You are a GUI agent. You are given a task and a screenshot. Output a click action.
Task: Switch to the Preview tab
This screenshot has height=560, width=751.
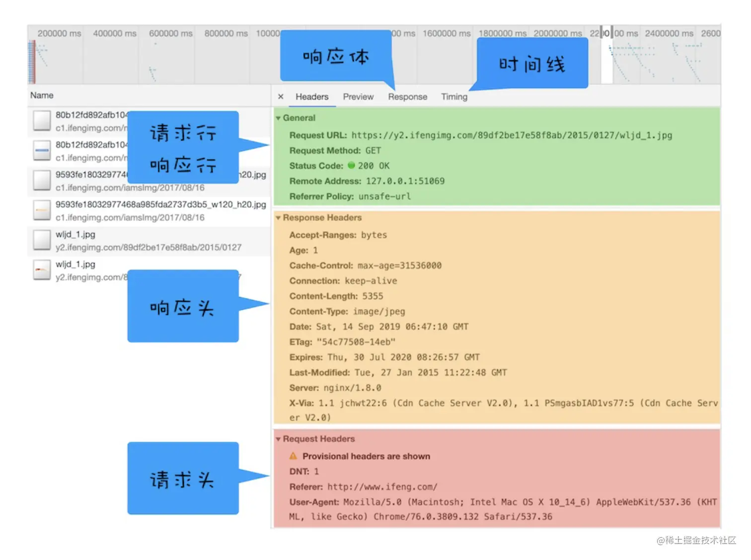tap(358, 96)
